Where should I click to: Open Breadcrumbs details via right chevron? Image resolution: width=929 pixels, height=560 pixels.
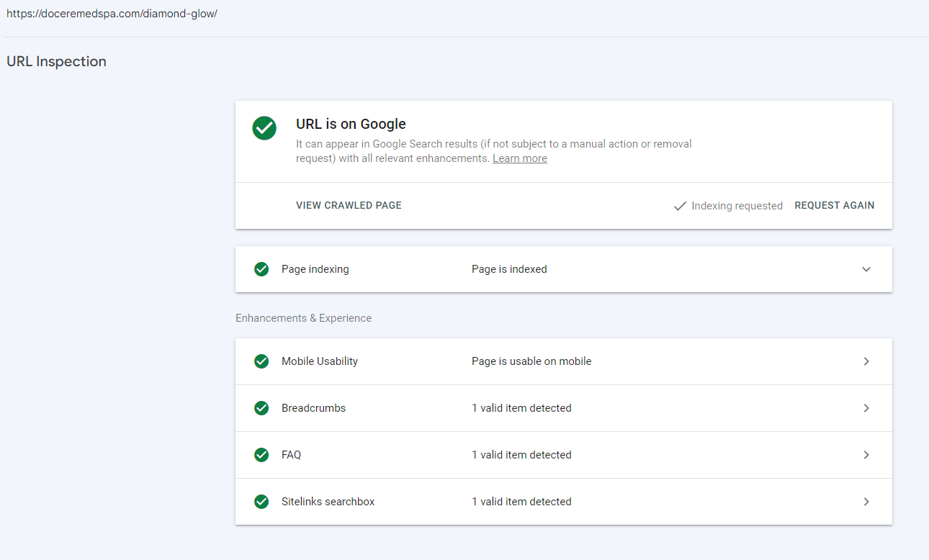coord(866,408)
